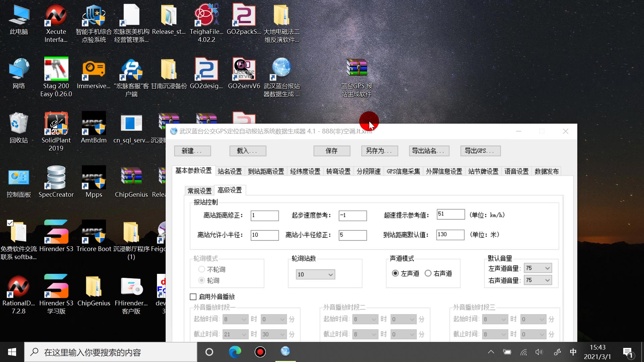Open Windows Start menu

[x=12, y=352]
